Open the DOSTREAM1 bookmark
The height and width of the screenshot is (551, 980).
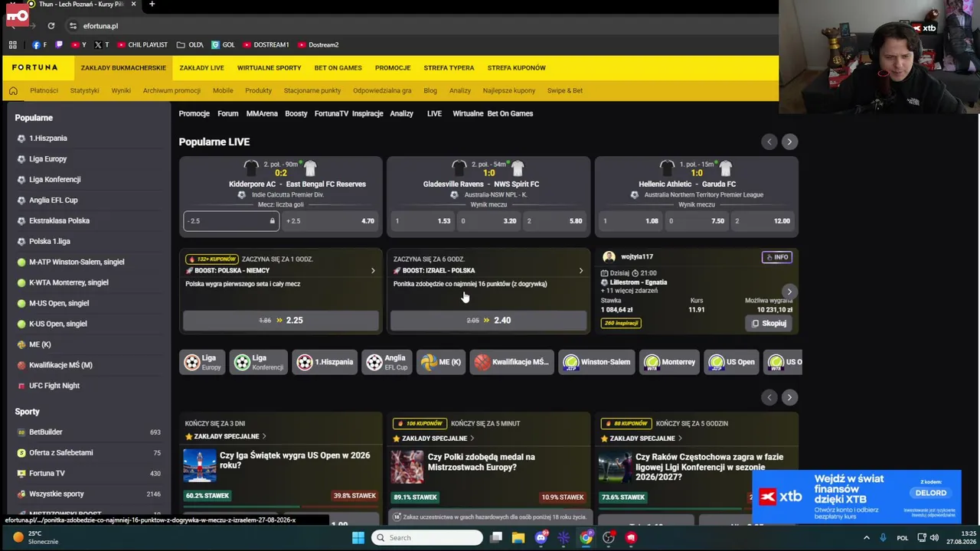click(266, 45)
